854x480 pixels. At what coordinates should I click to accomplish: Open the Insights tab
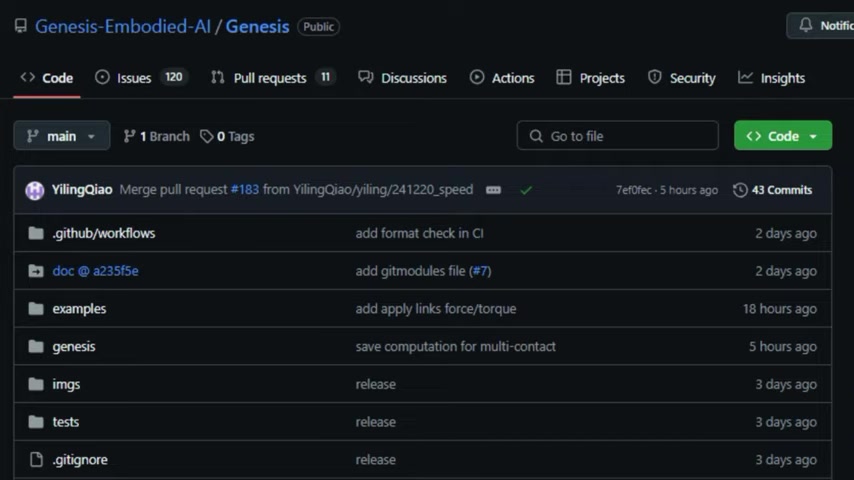(771, 78)
